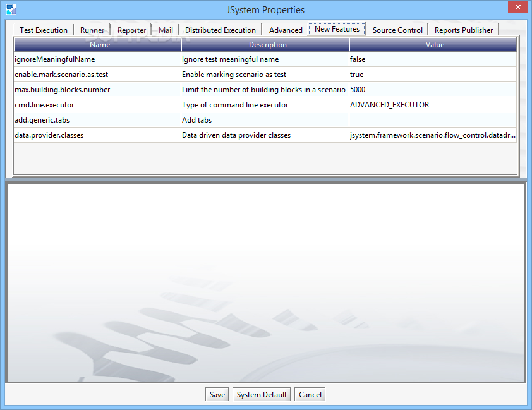Close the JSystem Properties window
The image size is (532, 410).
517,7
